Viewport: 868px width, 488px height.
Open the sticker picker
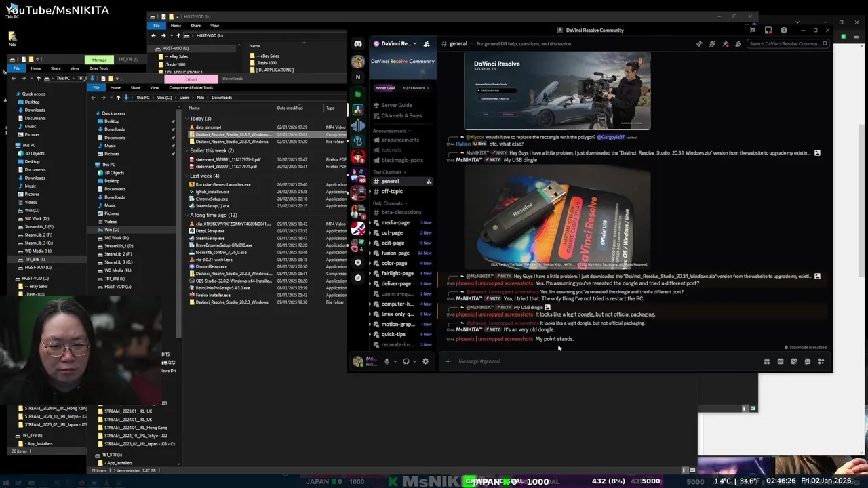point(794,361)
